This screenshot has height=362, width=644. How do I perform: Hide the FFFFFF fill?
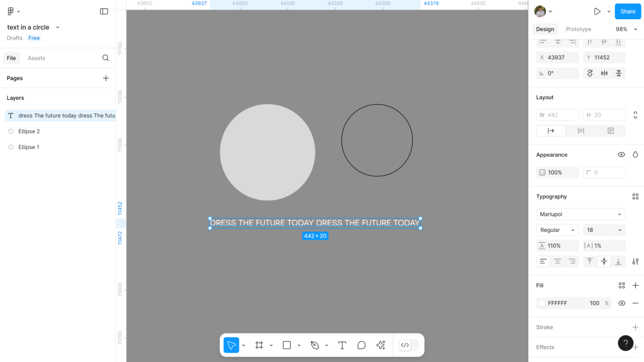622,303
